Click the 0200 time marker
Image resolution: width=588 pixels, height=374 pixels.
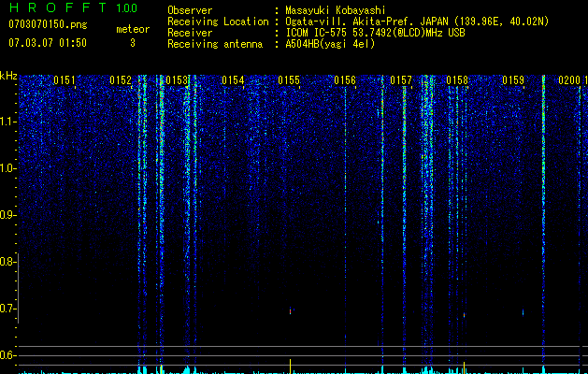click(569, 80)
